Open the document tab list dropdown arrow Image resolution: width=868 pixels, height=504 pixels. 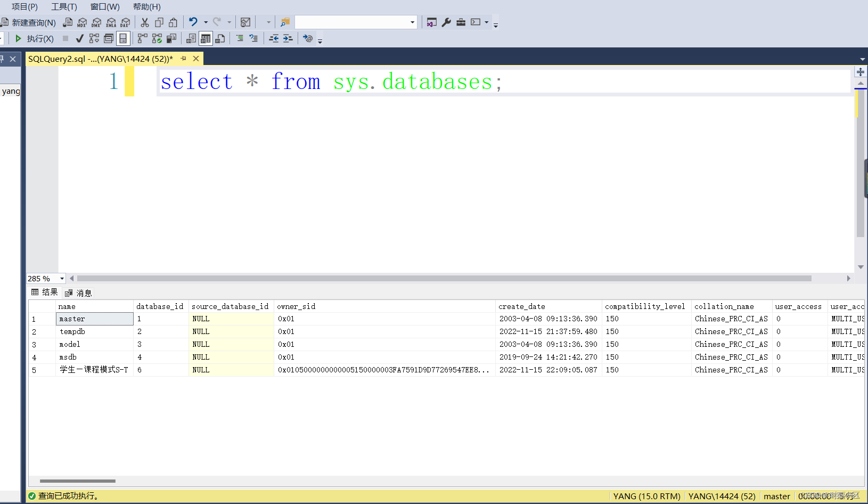coord(862,59)
